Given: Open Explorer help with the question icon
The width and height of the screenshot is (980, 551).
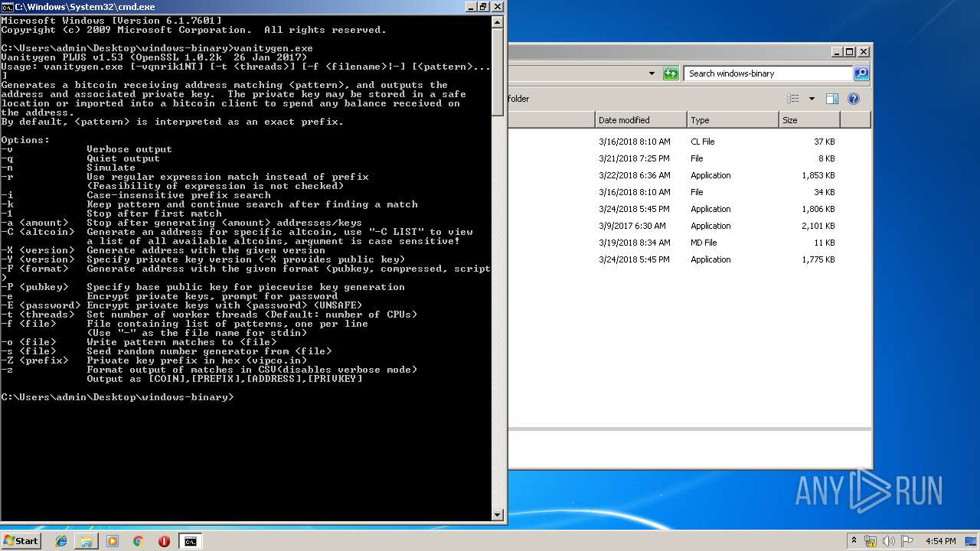Looking at the screenshot, I should pos(854,99).
